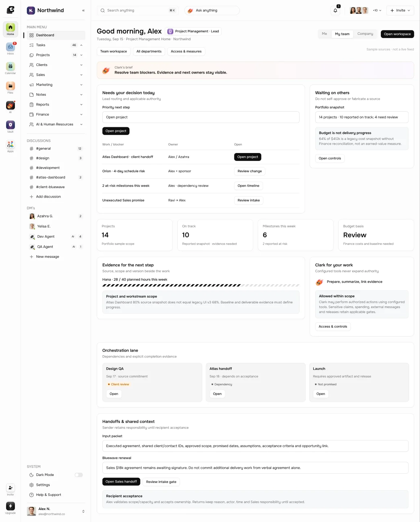Open Dev Agent direct message
This screenshot has width=420, height=522.
pyautogui.click(x=56, y=236)
